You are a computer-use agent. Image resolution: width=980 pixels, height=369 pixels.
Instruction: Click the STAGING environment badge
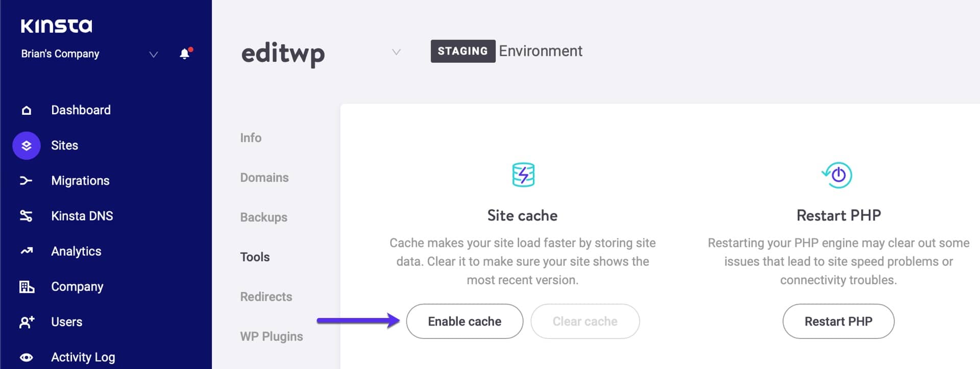tap(463, 51)
